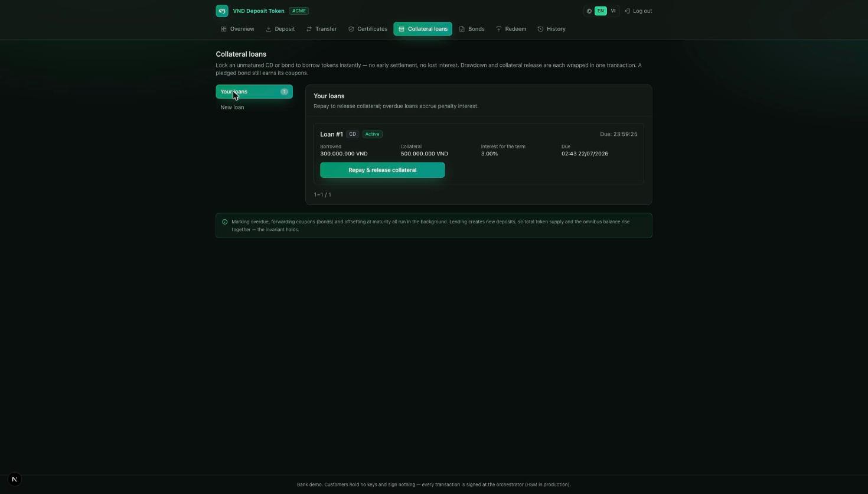The image size is (868, 494).
Task: Open the Deposit tab
Action: [x=280, y=29]
